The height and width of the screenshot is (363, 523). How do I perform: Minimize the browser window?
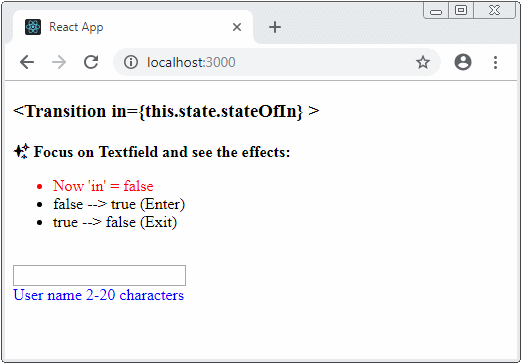click(436, 11)
